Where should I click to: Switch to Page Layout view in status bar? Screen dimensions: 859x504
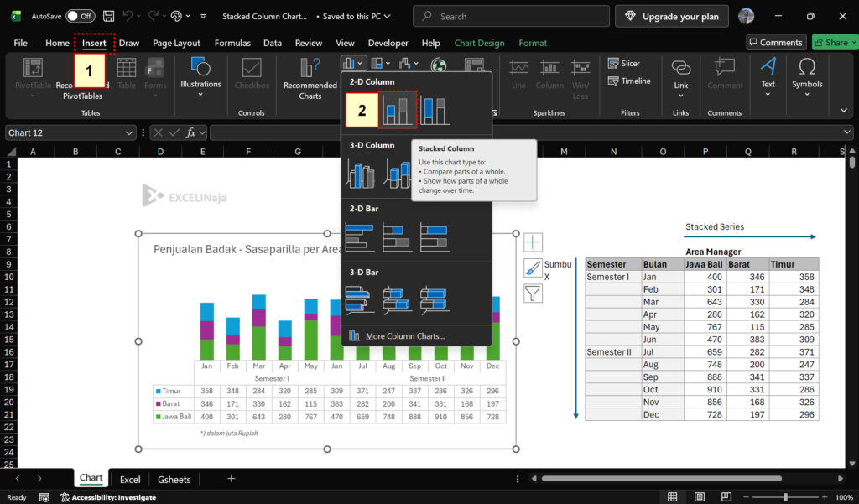699,497
